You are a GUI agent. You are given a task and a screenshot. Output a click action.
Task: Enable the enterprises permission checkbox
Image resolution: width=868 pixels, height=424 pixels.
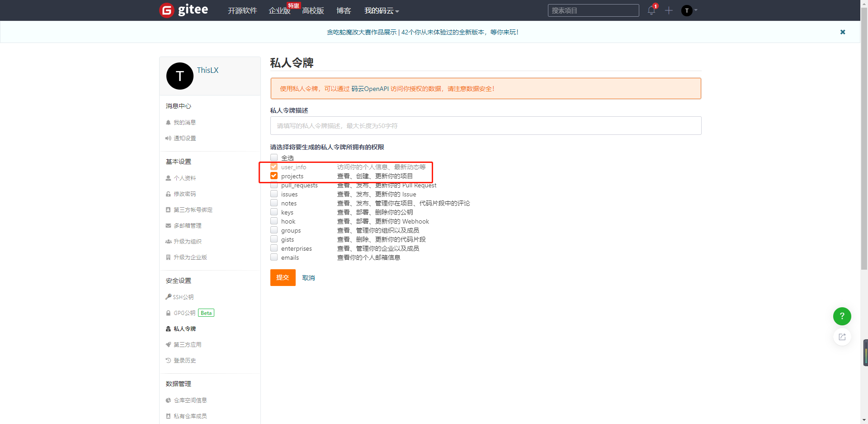(x=274, y=248)
